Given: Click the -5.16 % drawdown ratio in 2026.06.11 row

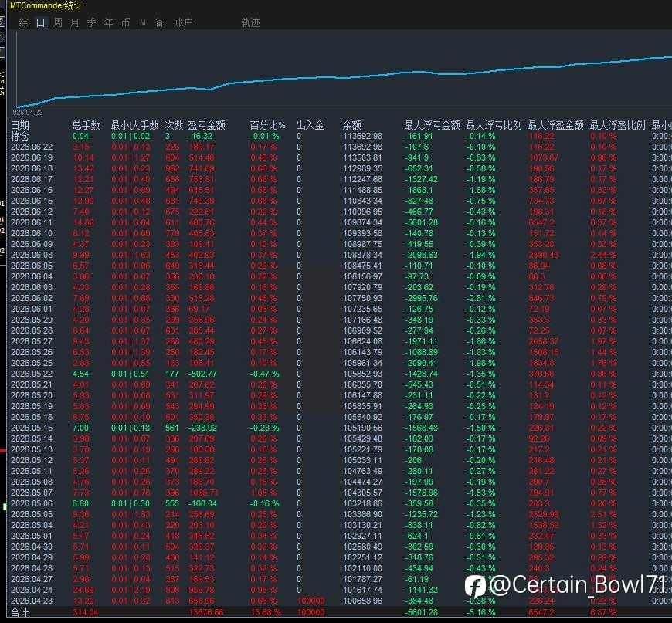Looking at the screenshot, I should pos(481,222).
